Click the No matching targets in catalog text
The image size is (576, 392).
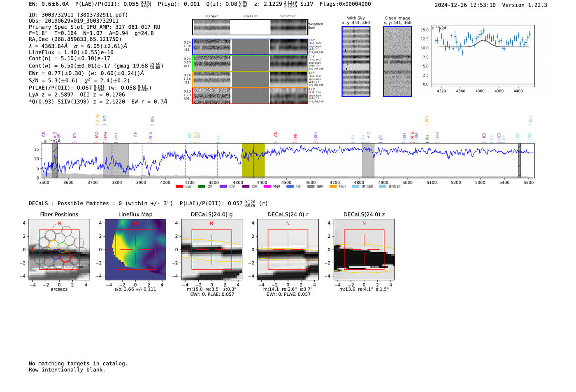[x=78, y=364]
